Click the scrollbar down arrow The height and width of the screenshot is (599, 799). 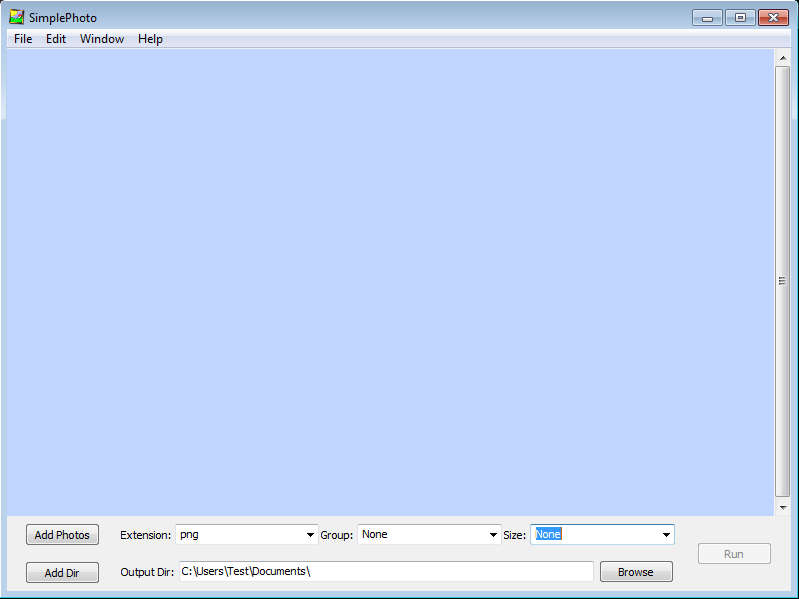783,507
